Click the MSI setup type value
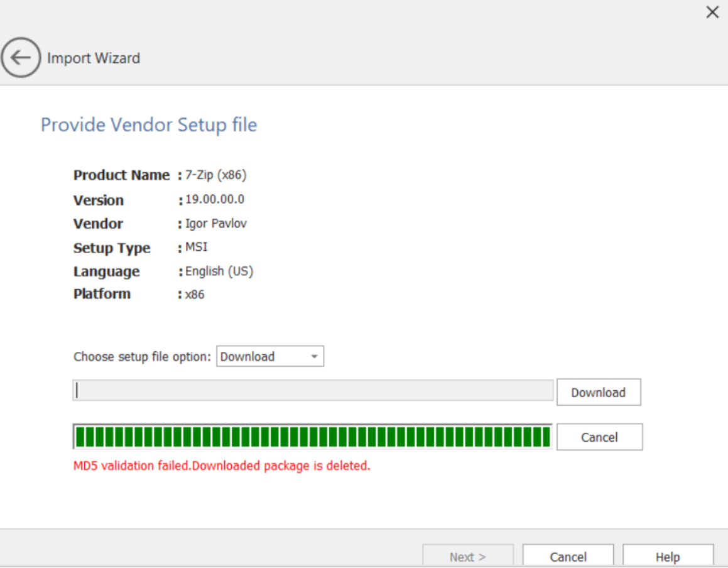The height and width of the screenshot is (568, 728). [196, 248]
